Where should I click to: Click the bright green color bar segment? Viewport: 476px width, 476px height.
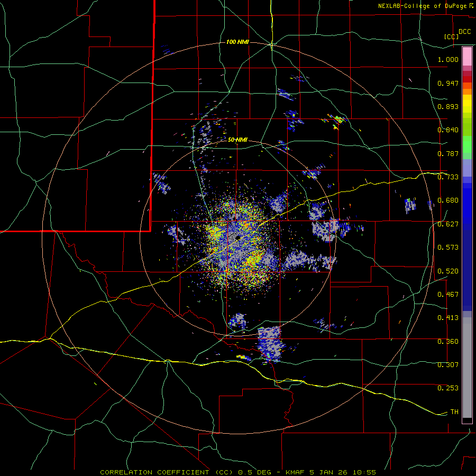coord(467,144)
